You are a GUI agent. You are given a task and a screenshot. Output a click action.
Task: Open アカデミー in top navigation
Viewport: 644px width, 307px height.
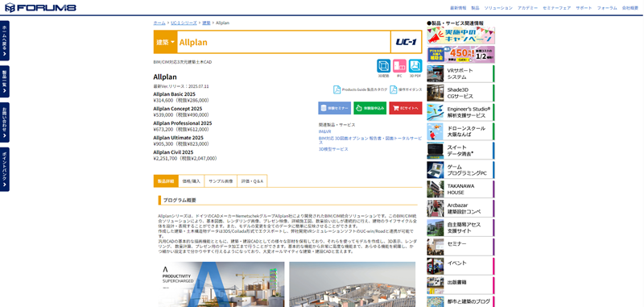point(527,8)
